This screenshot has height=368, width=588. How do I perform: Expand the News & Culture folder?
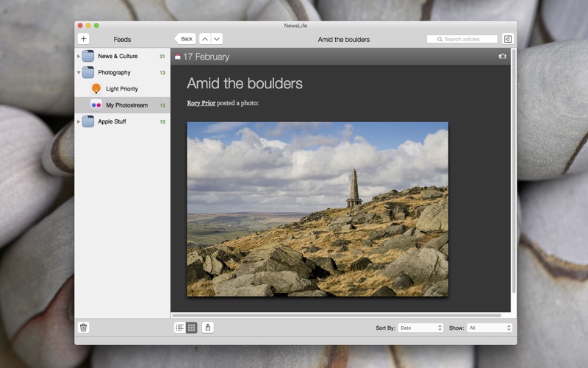pos(79,57)
